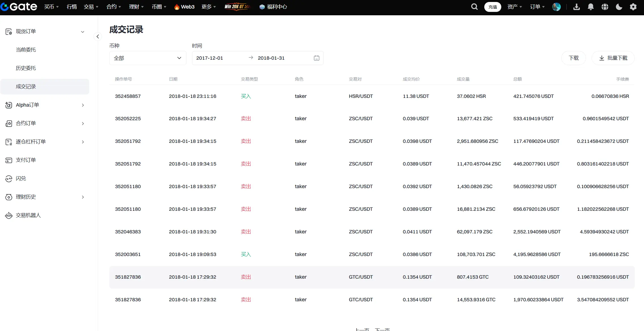The height and width of the screenshot is (331, 644).
Task: Open the settings gear icon
Action: coord(633,7)
